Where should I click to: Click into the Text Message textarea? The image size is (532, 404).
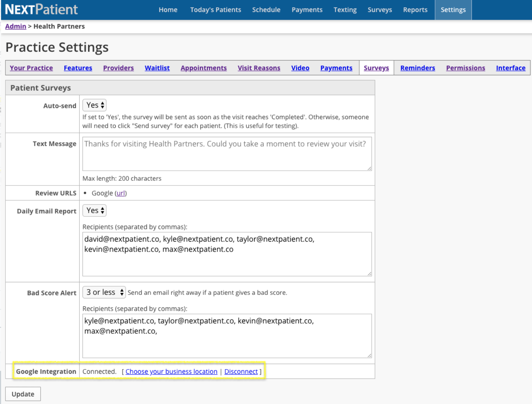(x=227, y=154)
